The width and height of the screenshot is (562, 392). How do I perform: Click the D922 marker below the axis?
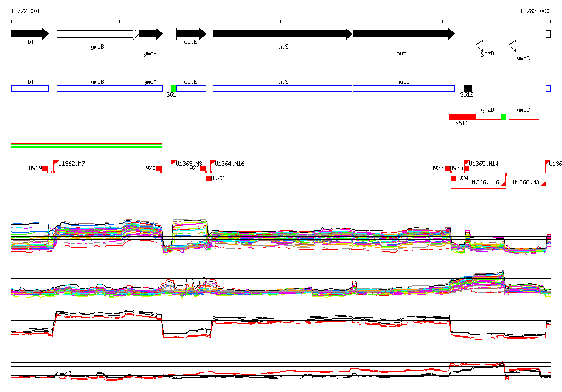click(x=209, y=178)
